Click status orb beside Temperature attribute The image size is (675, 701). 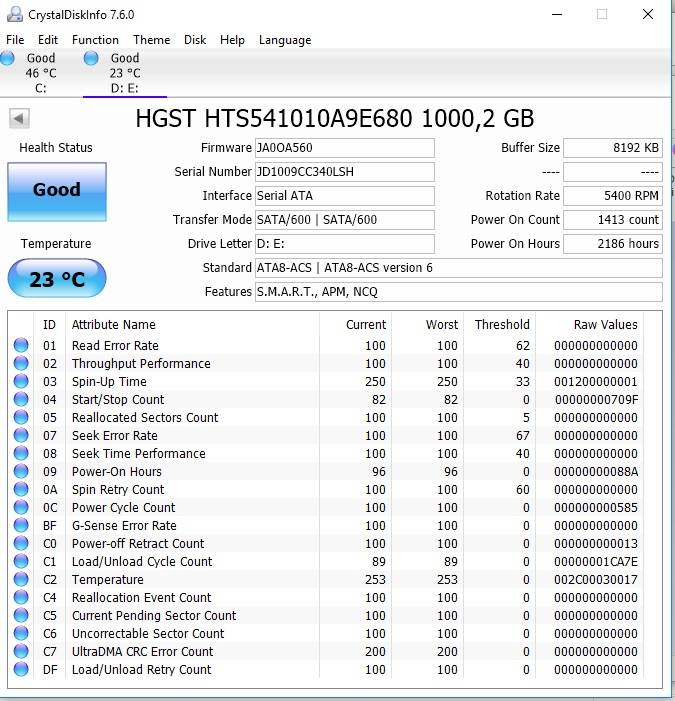point(21,580)
